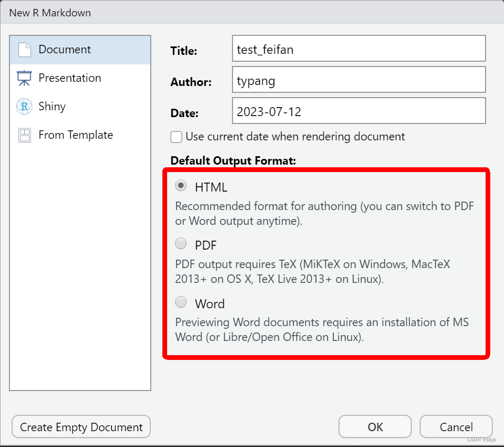Focus the Author field containing typang
504x447 pixels.
click(x=358, y=80)
